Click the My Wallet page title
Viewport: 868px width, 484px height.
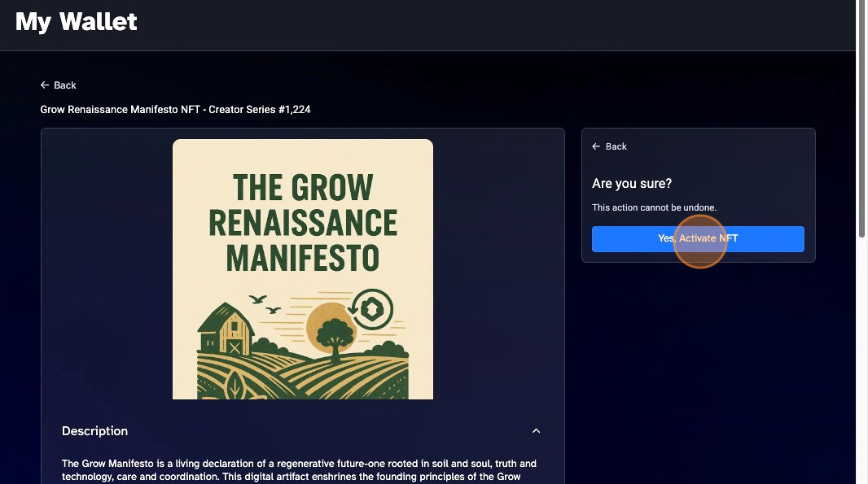point(77,22)
